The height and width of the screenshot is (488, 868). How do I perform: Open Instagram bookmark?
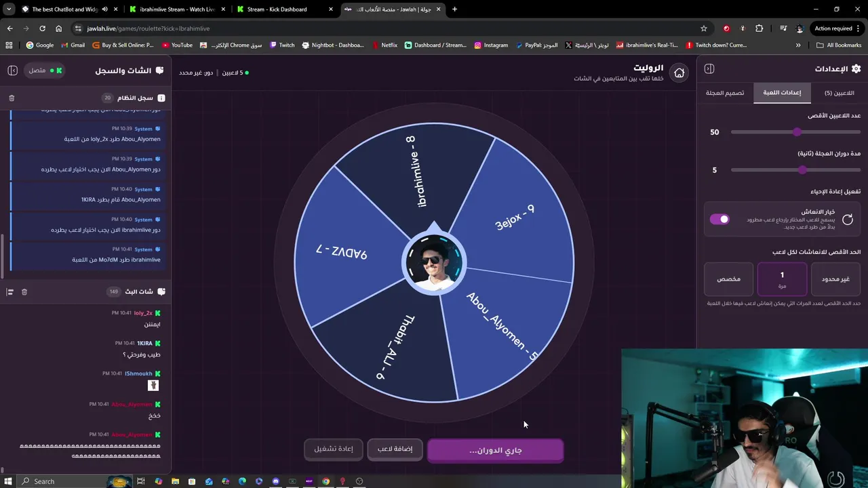point(491,45)
